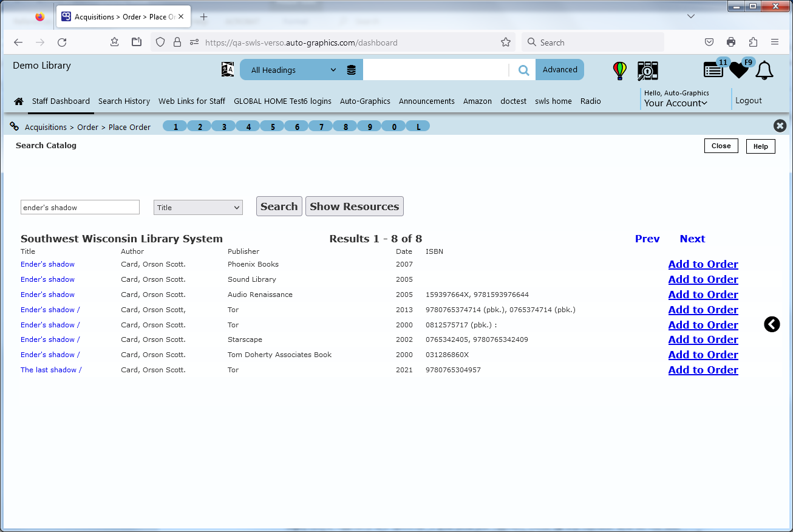Image resolution: width=793 pixels, height=532 pixels.
Task: Click shortcut tab L
Action: pyautogui.click(x=418, y=126)
